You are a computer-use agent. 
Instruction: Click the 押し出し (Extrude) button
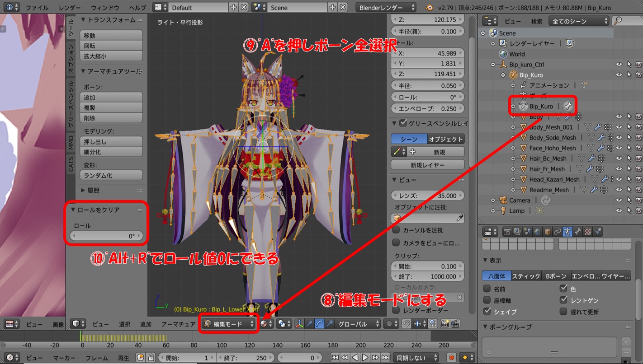coord(111,142)
